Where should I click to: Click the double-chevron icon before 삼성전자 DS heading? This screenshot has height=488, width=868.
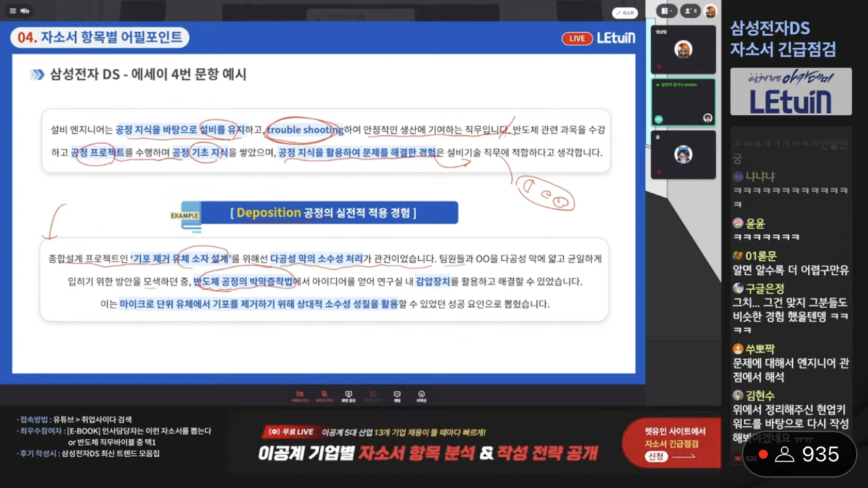[38, 75]
